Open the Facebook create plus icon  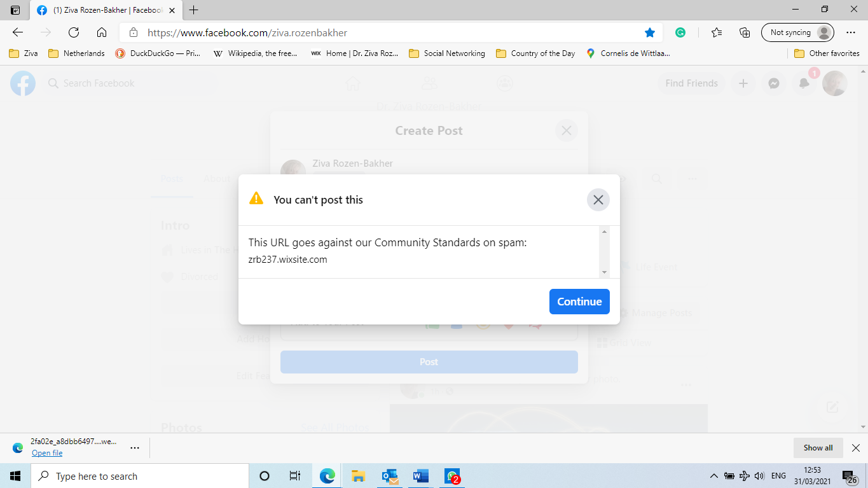pos(743,83)
